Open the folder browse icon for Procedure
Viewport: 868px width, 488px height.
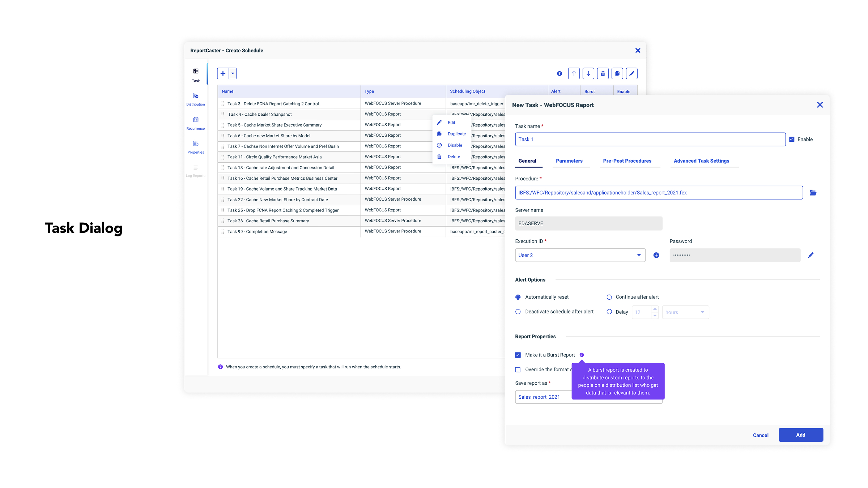[x=813, y=193]
